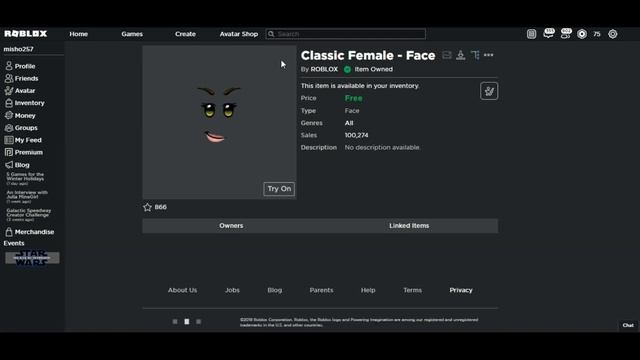Open the Premium sidebar icon
This screenshot has width=640, height=360.
pos(9,152)
